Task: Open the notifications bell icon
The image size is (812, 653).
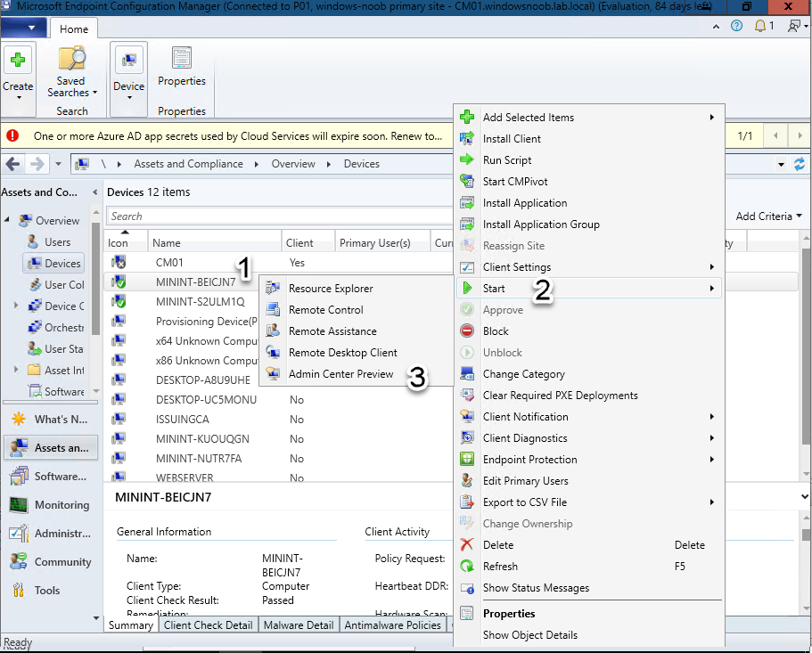Action: coord(759,26)
